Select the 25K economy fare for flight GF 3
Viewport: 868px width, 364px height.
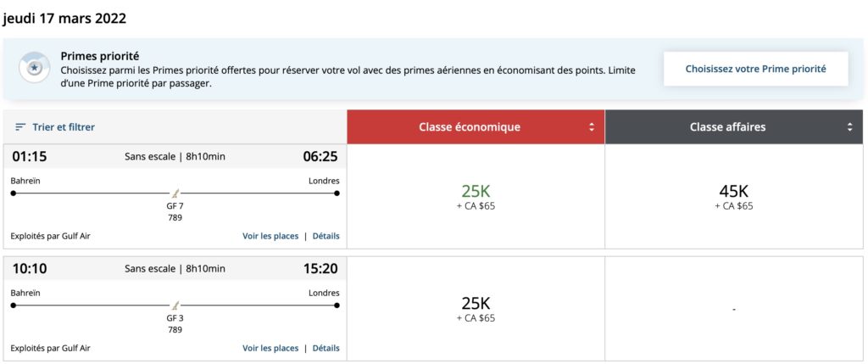(x=476, y=308)
